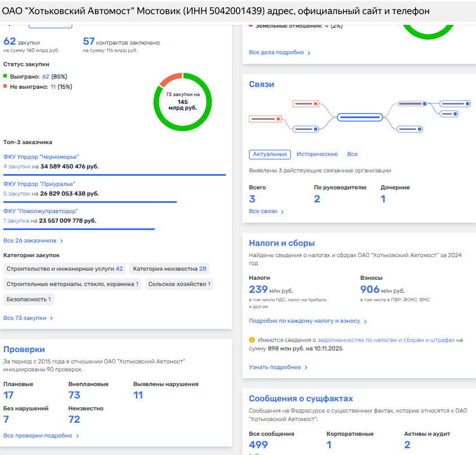Switch to the Исторические connections tab
The height and width of the screenshot is (455, 476).
tap(317, 154)
